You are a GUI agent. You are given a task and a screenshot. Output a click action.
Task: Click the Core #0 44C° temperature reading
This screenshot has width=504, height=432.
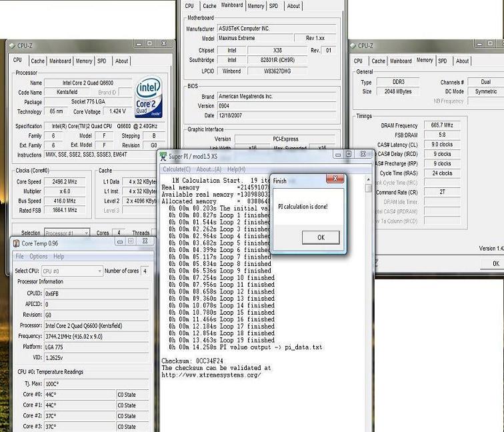(80, 395)
